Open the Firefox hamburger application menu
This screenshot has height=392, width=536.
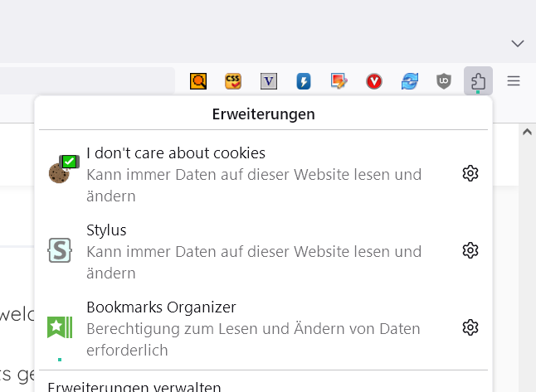pos(514,81)
